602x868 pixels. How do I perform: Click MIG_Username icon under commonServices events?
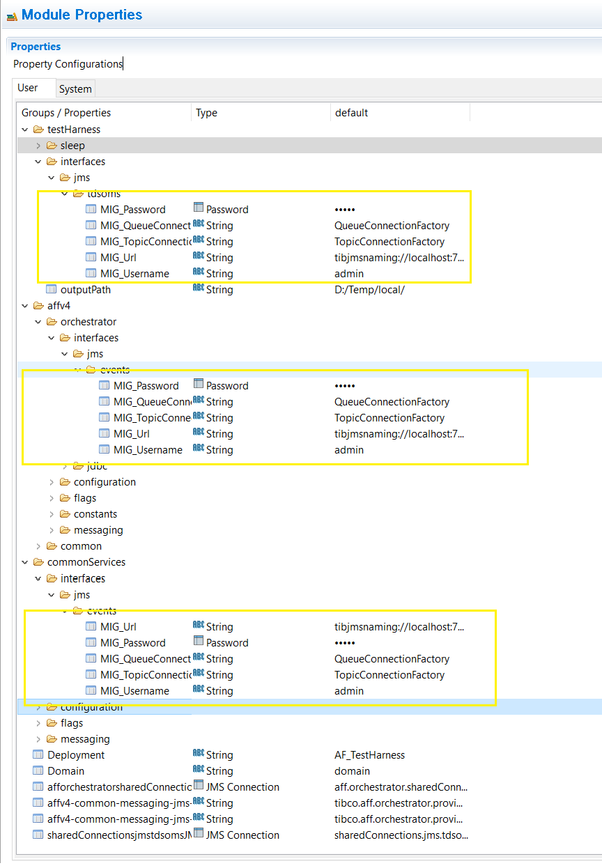click(x=91, y=691)
